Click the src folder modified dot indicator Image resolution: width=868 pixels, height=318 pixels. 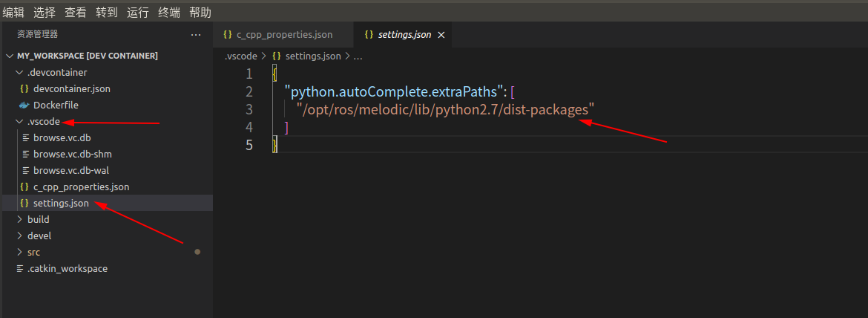(x=197, y=252)
